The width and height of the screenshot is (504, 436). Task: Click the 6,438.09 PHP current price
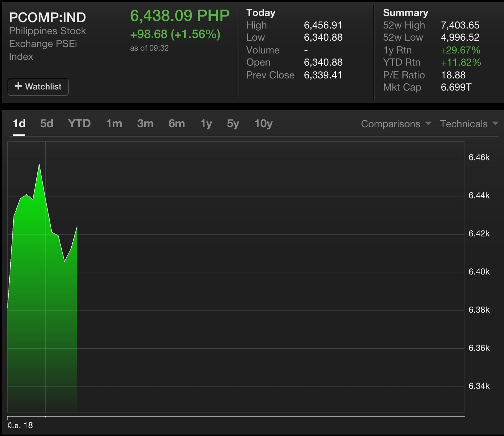coord(180,16)
